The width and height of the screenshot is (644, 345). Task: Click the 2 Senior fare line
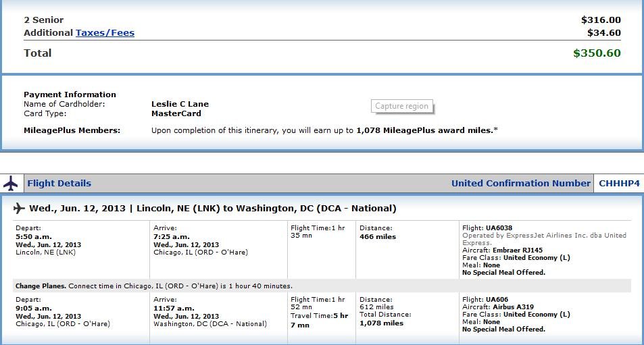coord(322,20)
